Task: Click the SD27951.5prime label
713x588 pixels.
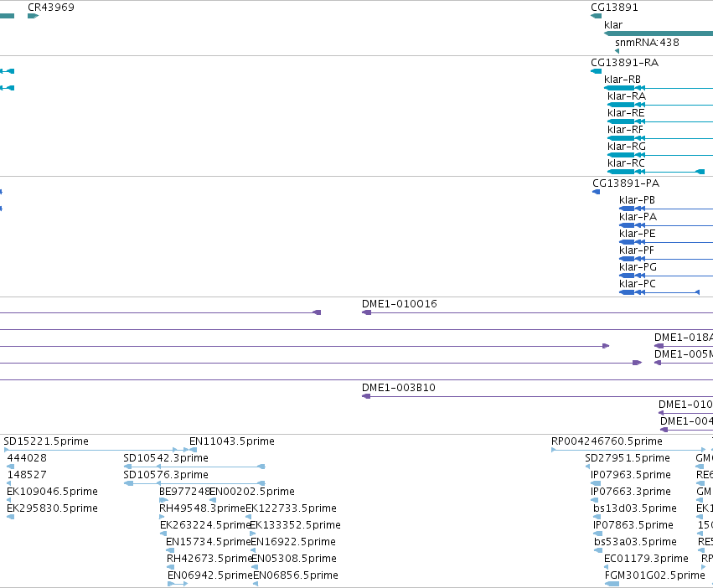Action: coord(628,458)
